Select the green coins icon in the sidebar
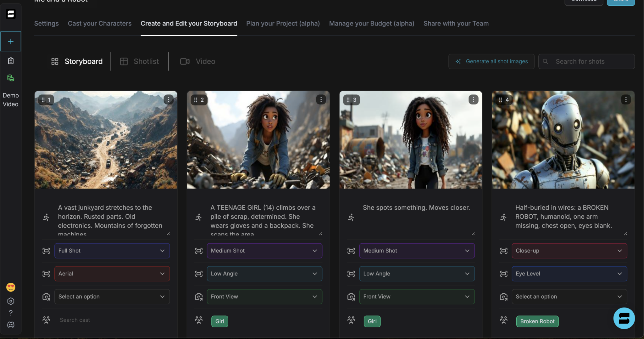 (x=11, y=78)
